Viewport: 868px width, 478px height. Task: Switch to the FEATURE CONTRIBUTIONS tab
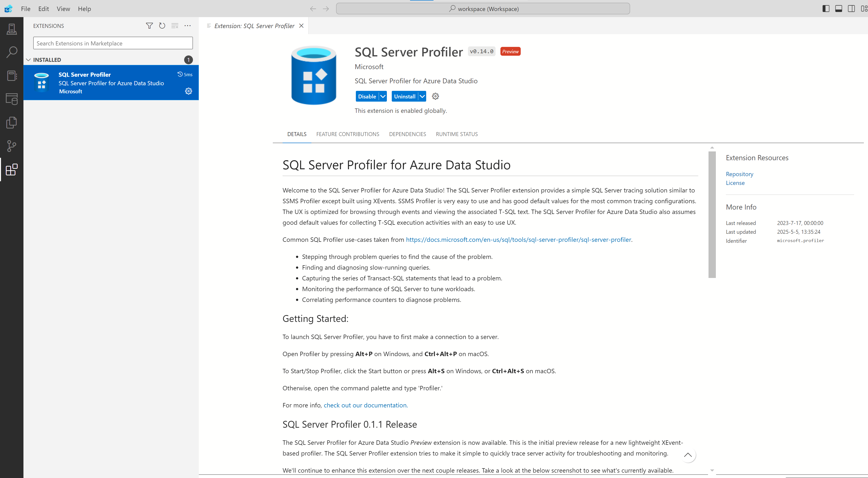point(348,134)
